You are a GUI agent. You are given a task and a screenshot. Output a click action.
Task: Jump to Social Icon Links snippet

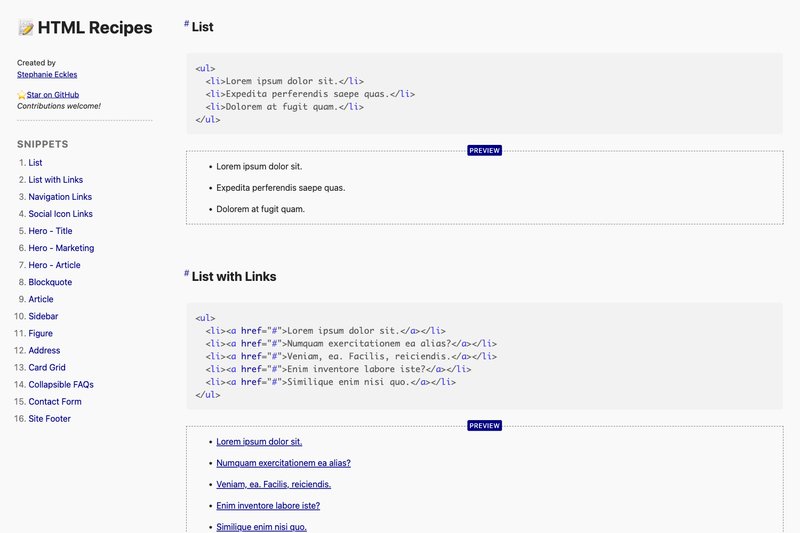(x=61, y=214)
